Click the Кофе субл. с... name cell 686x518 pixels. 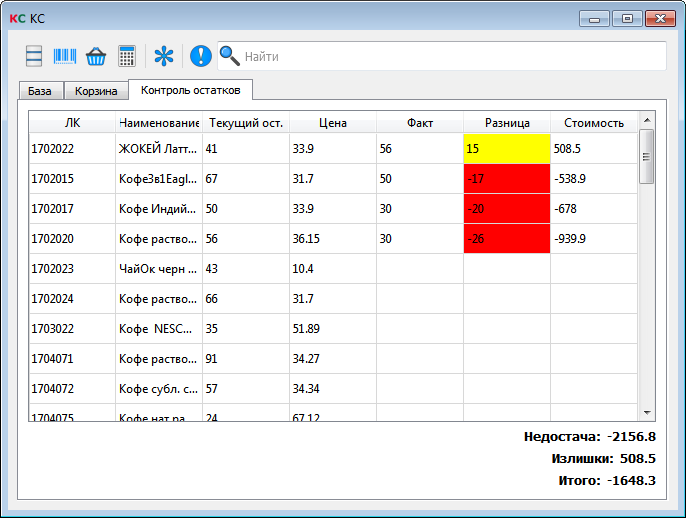pos(159,388)
